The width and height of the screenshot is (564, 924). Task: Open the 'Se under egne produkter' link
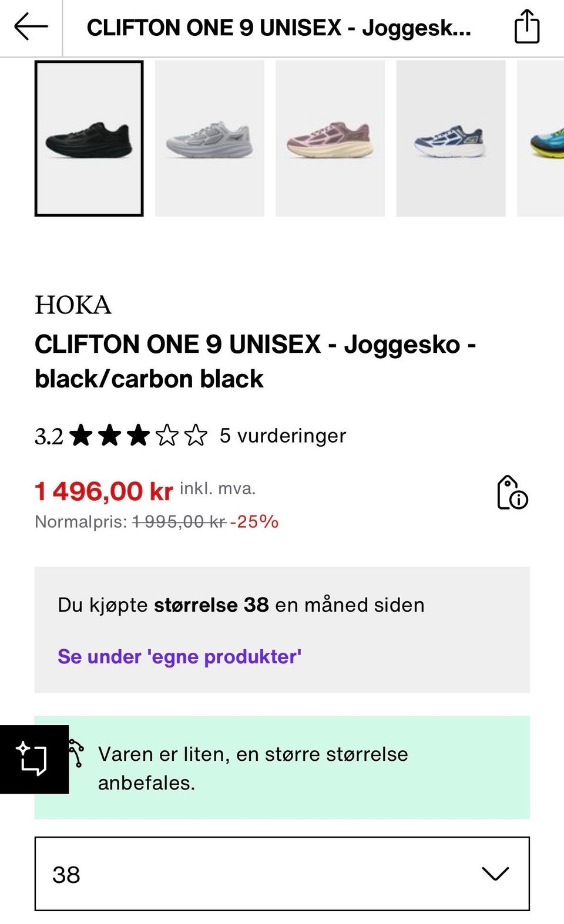[x=179, y=656]
